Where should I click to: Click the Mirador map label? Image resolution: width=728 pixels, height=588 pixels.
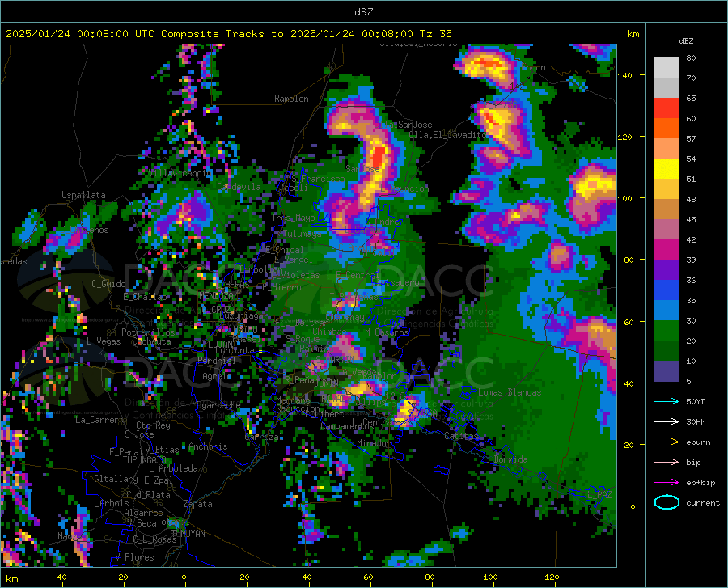point(374,443)
